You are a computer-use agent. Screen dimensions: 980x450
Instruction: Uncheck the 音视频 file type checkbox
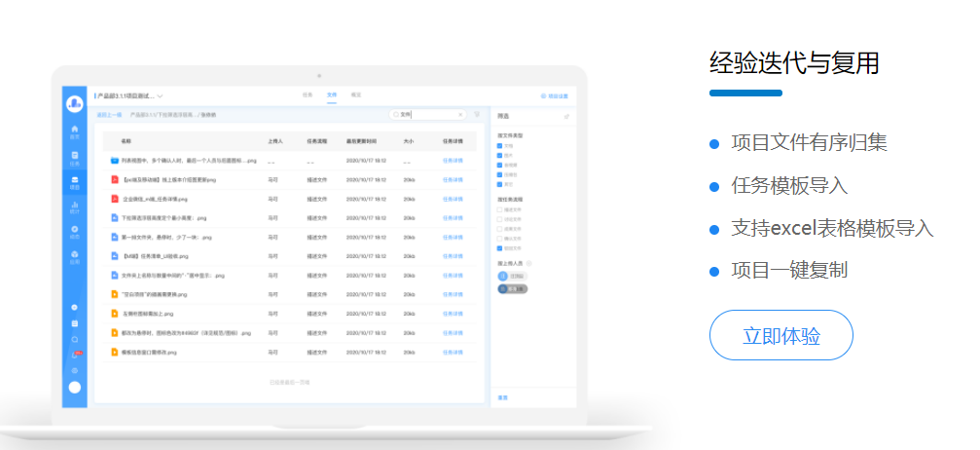coord(499,165)
